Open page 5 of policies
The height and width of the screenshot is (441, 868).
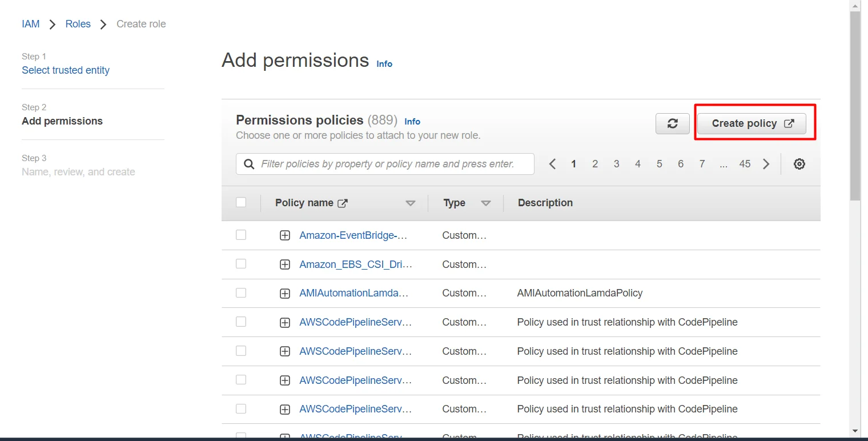pos(659,164)
